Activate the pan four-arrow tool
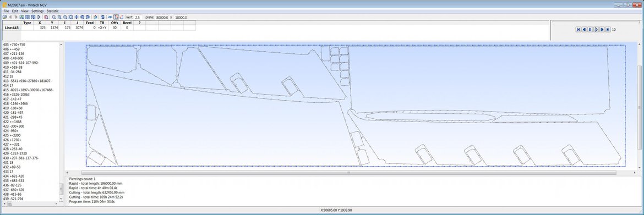 coord(77,17)
